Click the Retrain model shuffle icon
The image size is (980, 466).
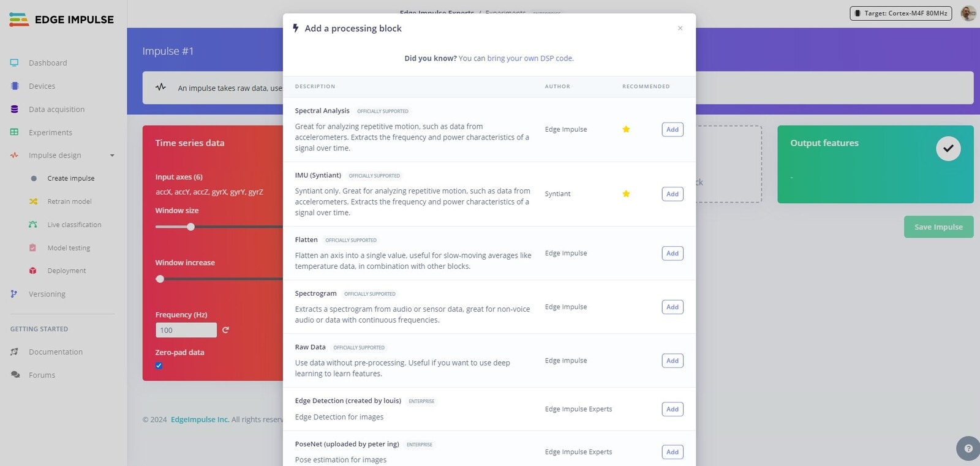coord(33,201)
